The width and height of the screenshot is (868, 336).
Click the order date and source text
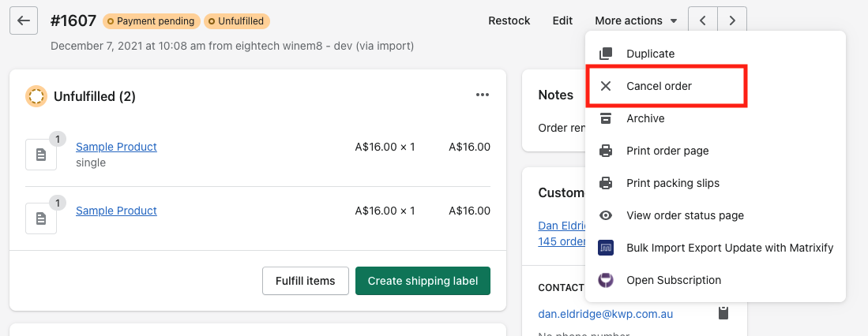(232, 46)
